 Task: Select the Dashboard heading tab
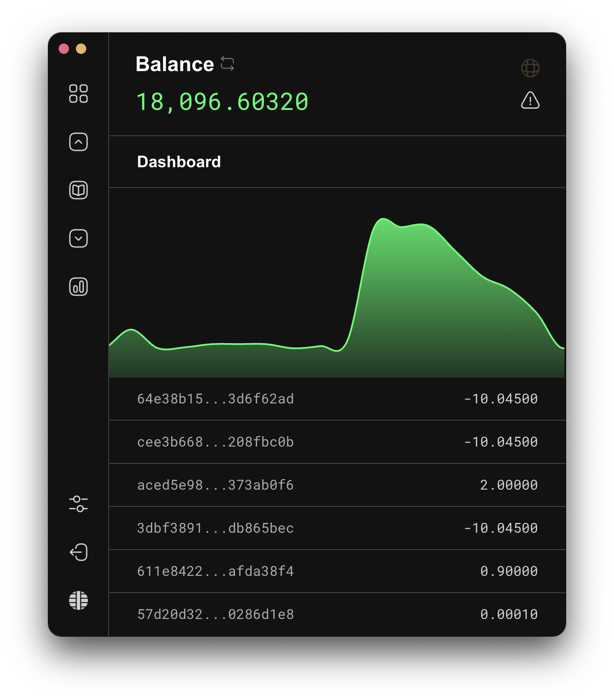tap(179, 162)
